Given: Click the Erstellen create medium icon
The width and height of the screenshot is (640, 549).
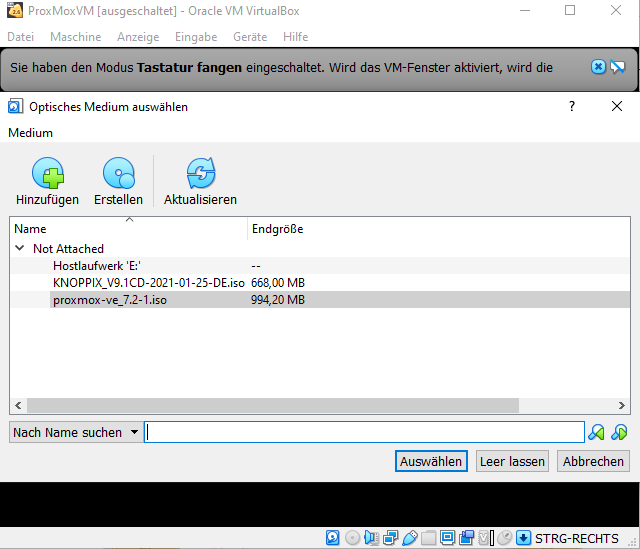Looking at the screenshot, I should point(118,173).
